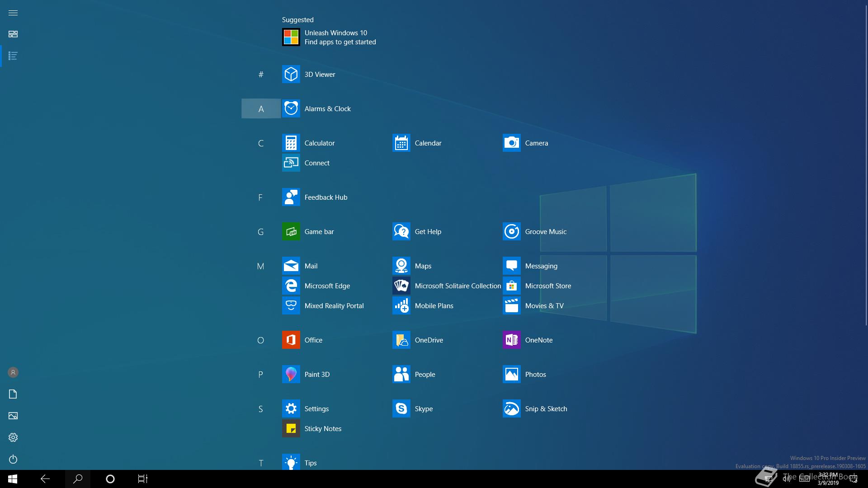Open the Photos app icon
The height and width of the screenshot is (488, 868).
(x=511, y=374)
